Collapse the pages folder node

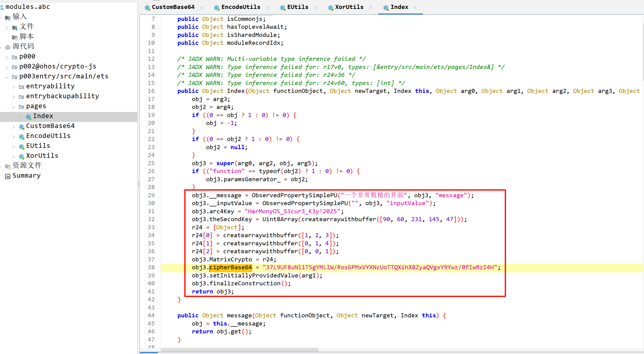point(14,107)
